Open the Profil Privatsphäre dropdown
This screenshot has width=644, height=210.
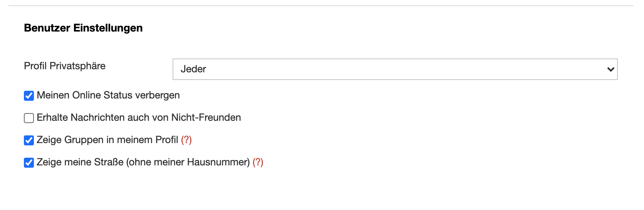pos(395,69)
